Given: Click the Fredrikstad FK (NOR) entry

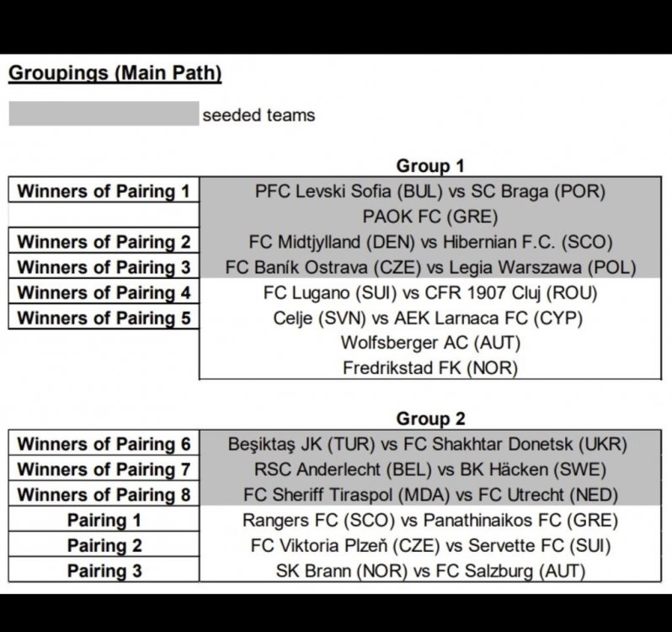Looking at the screenshot, I should 430,368.
